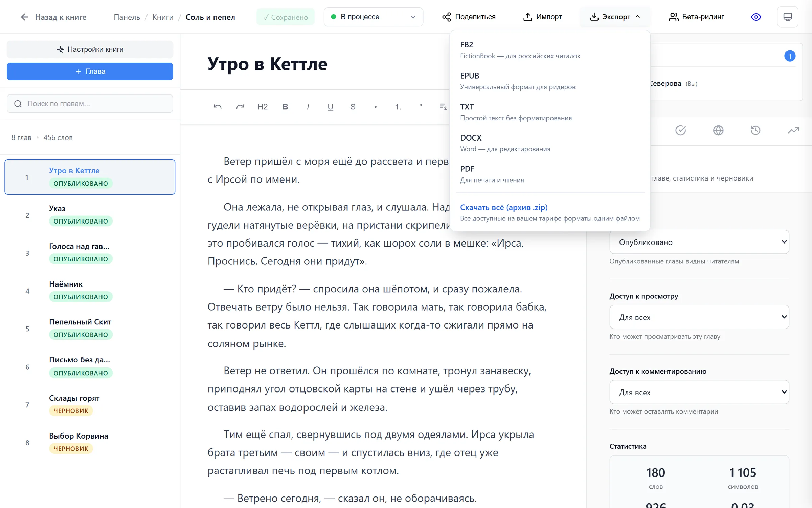Insert a numbered list

398,107
